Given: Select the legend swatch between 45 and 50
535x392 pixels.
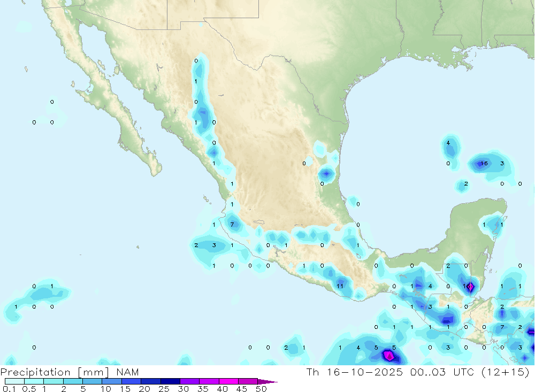Looking at the screenshot, I should [x=248, y=381].
